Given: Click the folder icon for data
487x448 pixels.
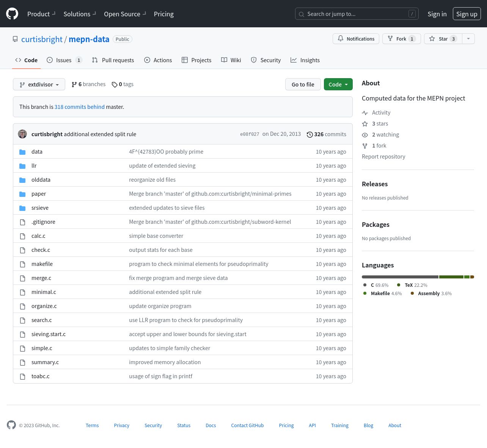Looking at the screenshot, I should click(22, 152).
